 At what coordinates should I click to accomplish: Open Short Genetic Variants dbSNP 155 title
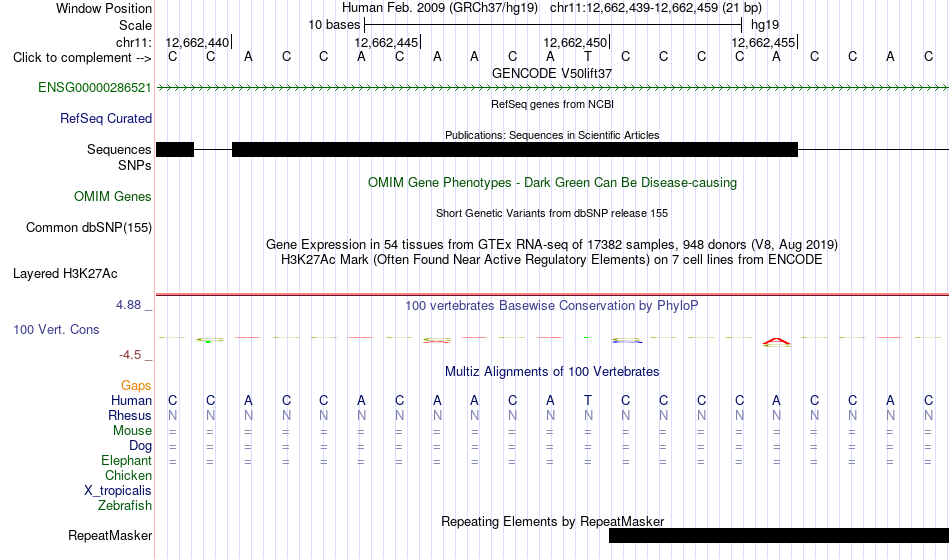coord(552,213)
